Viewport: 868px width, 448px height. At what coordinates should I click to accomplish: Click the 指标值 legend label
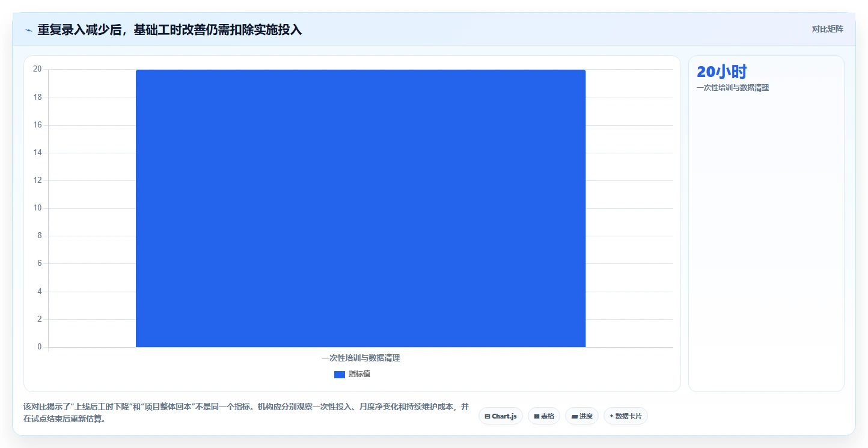[x=359, y=374]
